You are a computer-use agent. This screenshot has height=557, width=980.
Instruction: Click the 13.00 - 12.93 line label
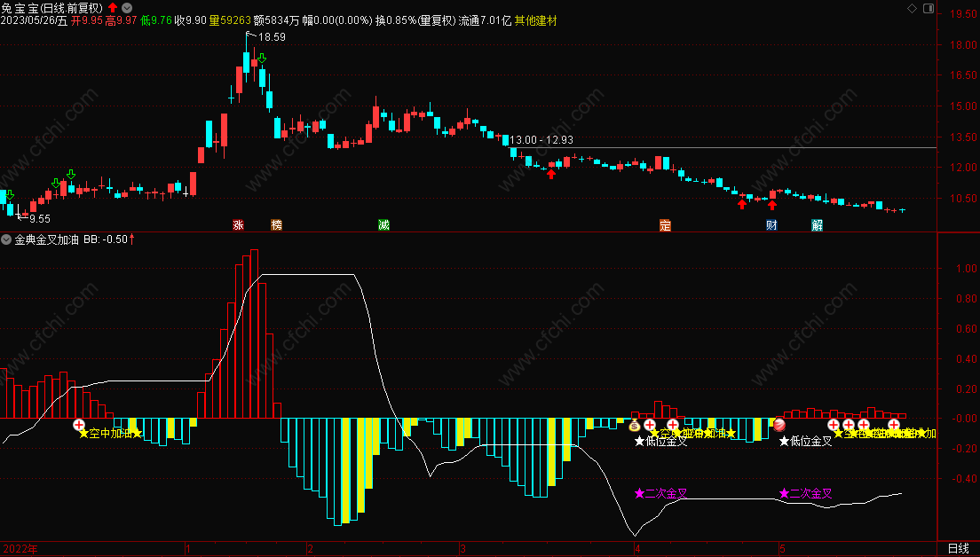[x=541, y=140]
